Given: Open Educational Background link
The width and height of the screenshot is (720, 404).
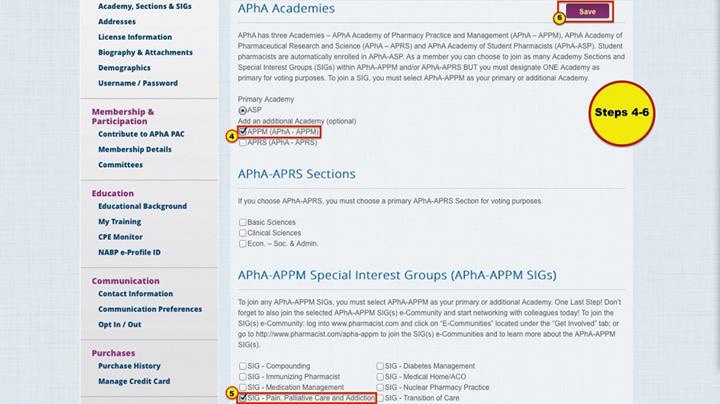Looking at the screenshot, I should tap(142, 207).
